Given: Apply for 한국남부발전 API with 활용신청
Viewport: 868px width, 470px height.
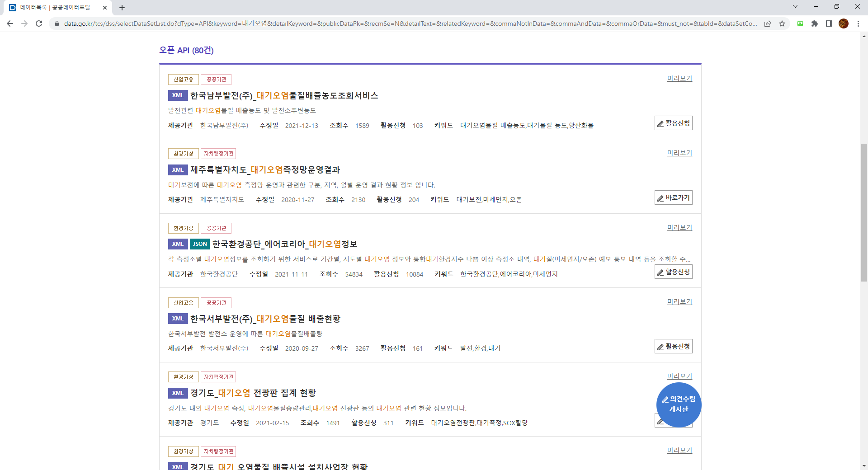Looking at the screenshot, I should pyautogui.click(x=673, y=123).
